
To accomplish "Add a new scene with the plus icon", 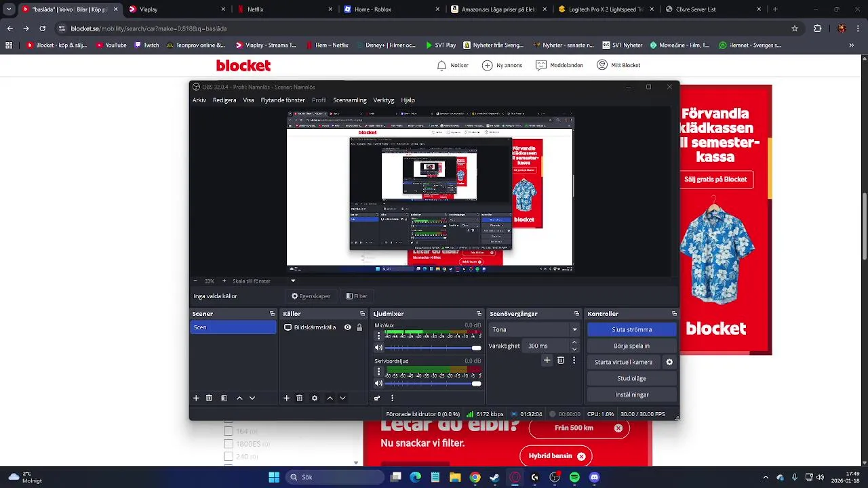I will tap(196, 398).
